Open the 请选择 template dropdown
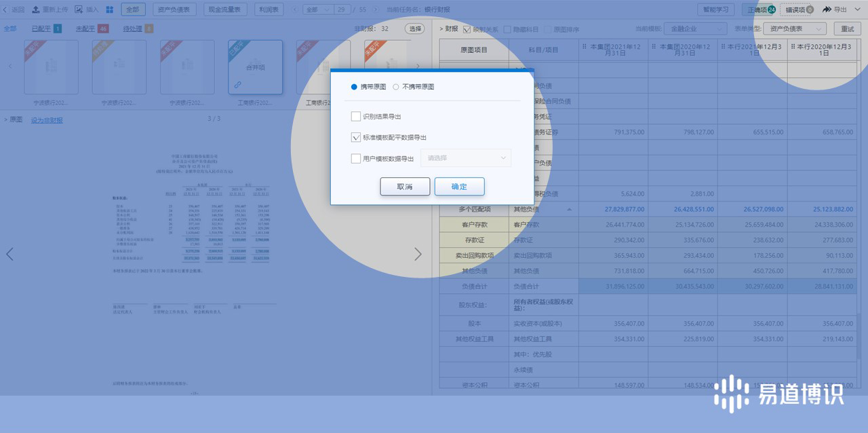868x433 pixels. click(465, 158)
